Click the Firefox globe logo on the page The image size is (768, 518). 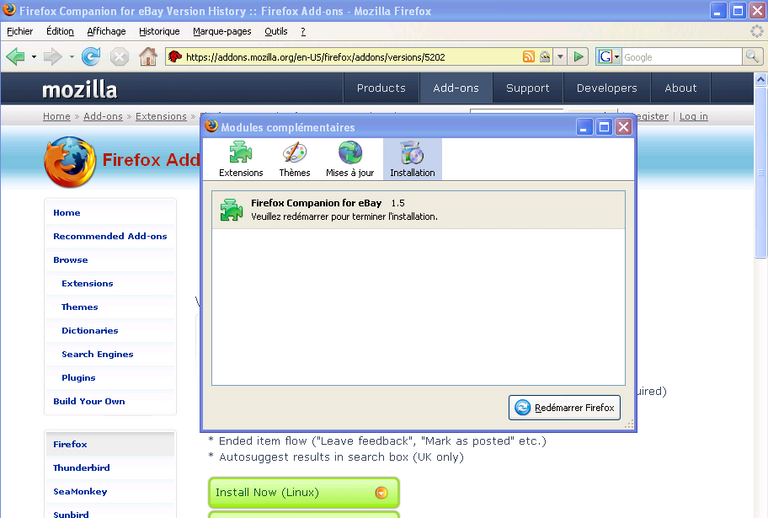(x=69, y=162)
